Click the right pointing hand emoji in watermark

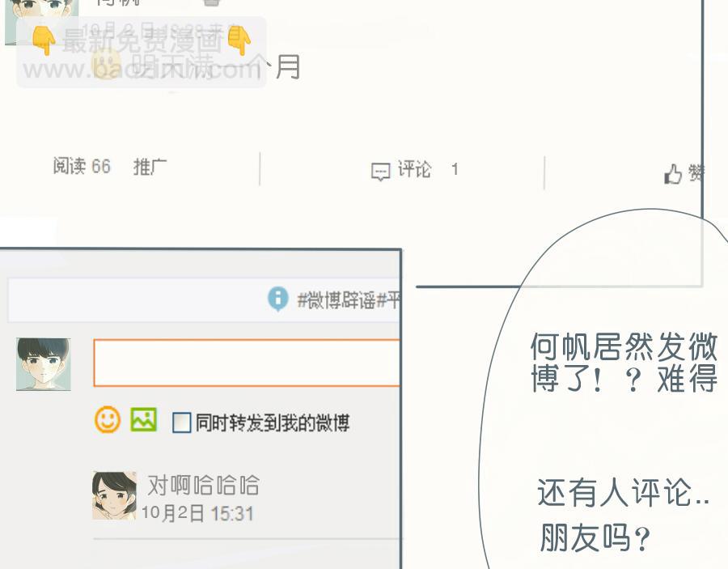pyautogui.click(x=239, y=40)
